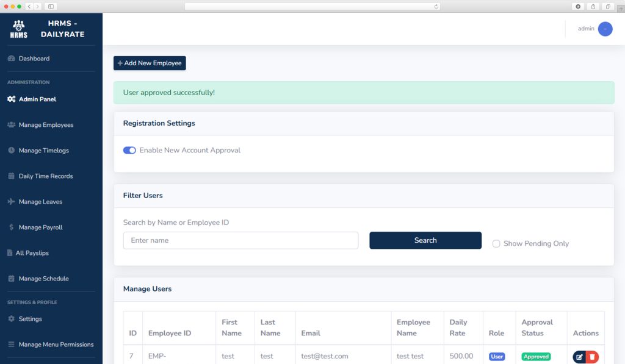
Task: Open the admin user profile dropdown
Action: click(x=604, y=29)
